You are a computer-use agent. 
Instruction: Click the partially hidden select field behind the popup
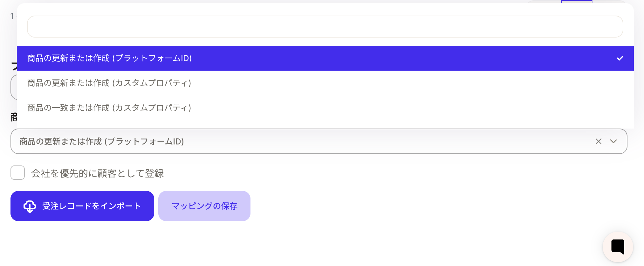(x=14, y=87)
